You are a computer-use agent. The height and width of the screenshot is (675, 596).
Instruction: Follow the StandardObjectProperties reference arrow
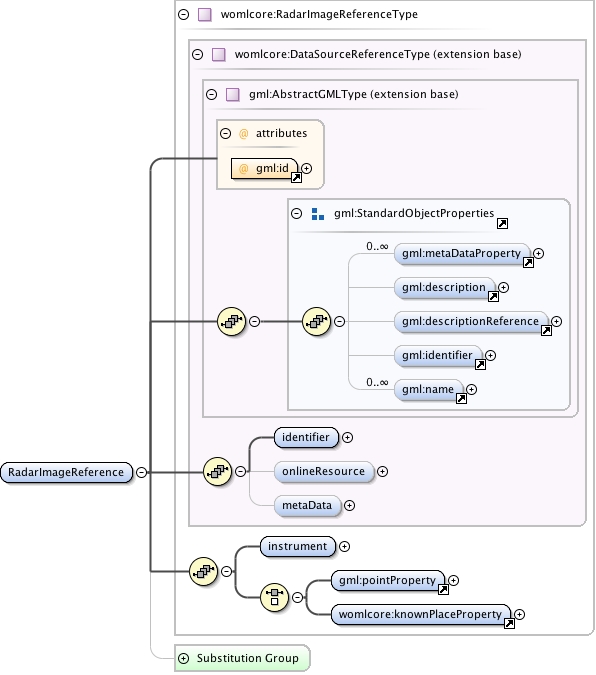[502, 223]
